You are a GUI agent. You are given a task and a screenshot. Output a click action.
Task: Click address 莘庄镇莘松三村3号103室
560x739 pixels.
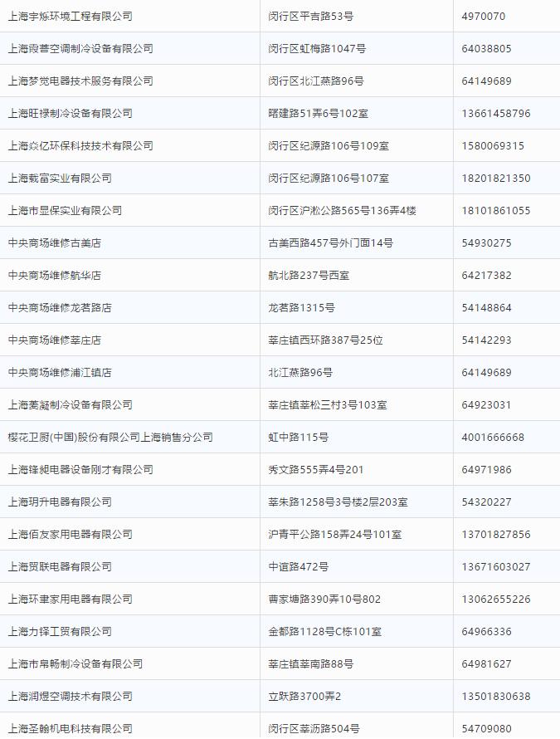tap(328, 405)
